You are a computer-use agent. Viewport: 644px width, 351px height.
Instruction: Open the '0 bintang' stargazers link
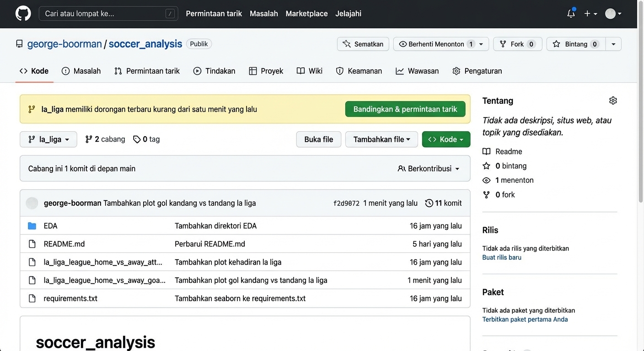coord(505,166)
